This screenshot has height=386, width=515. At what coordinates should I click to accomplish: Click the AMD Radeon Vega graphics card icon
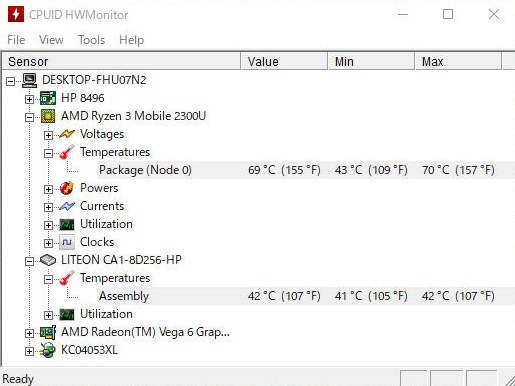(48, 332)
